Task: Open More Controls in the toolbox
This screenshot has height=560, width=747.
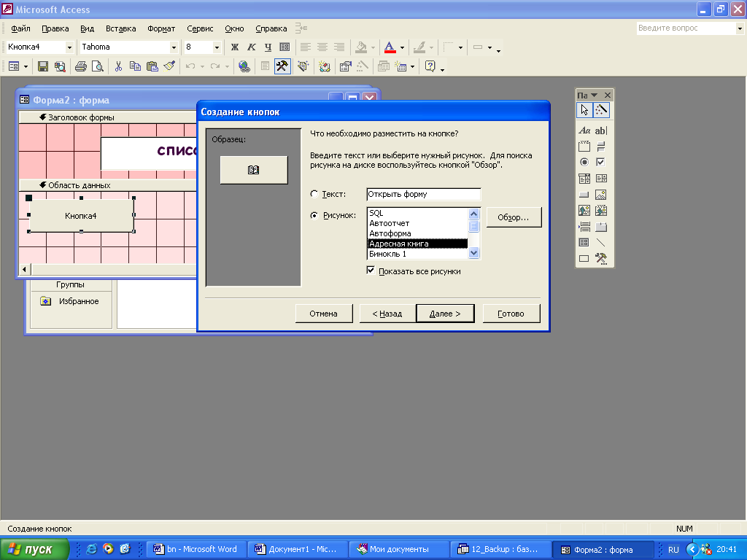Action: click(601, 259)
